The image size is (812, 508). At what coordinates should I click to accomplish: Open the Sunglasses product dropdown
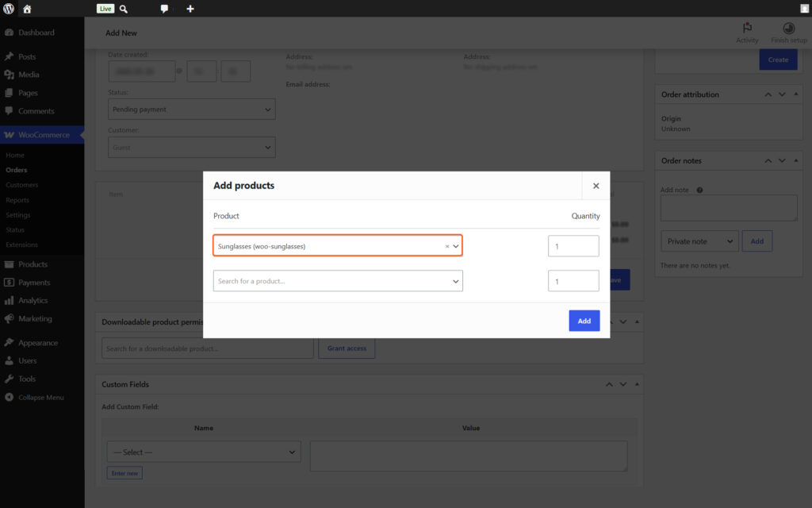[x=456, y=246]
